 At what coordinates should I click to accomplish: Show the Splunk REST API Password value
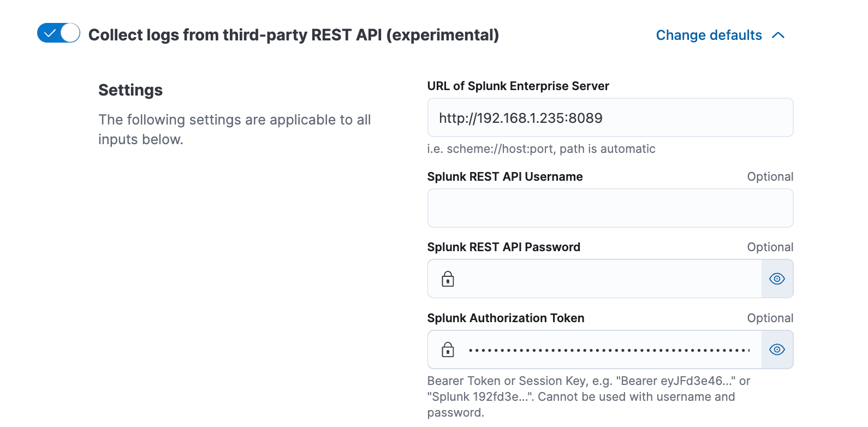(777, 278)
